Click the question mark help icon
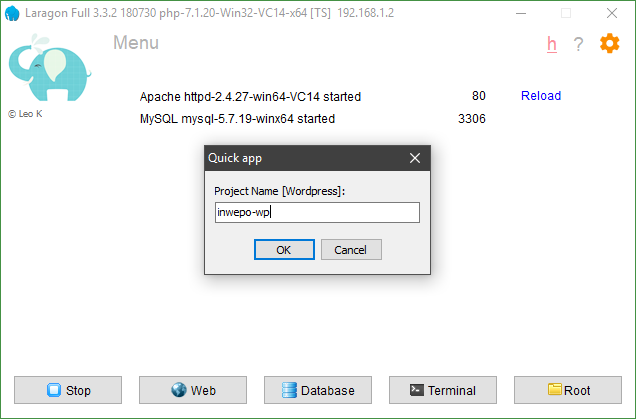Viewport: 636px width, 419px height. [578, 45]
